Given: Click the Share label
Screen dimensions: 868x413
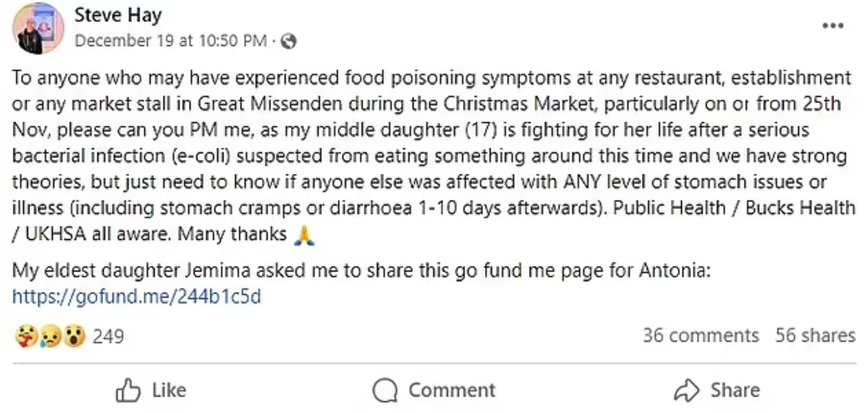Looking at the screenshot, I should pyautogui.click(x=735, y=390).
